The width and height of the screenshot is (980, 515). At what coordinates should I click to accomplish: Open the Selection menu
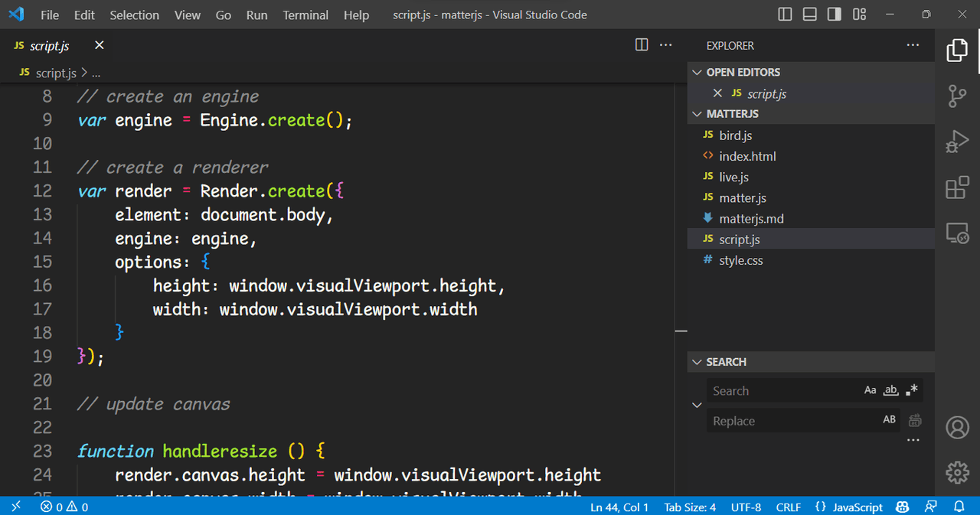pyautogui.click(x=134, y=15)
